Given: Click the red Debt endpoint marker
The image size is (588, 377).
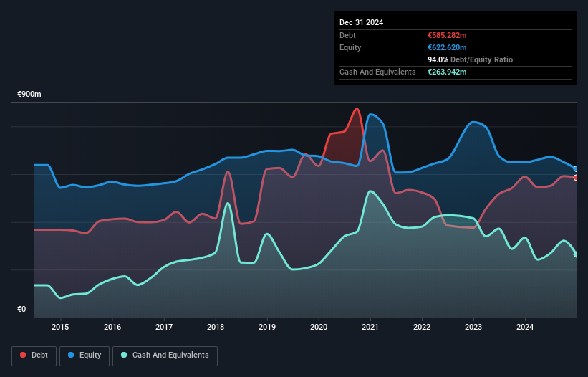Looking at the screenshot, I should pos(576,178).
